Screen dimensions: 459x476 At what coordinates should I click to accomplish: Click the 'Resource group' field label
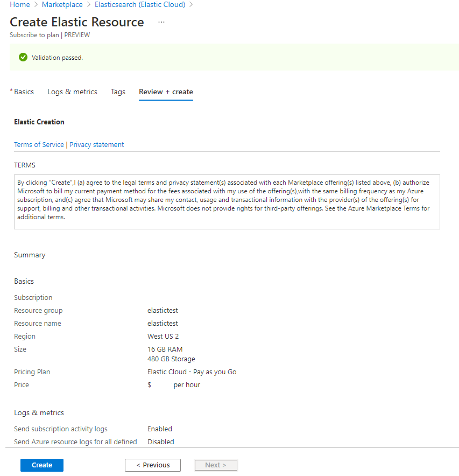38,311
